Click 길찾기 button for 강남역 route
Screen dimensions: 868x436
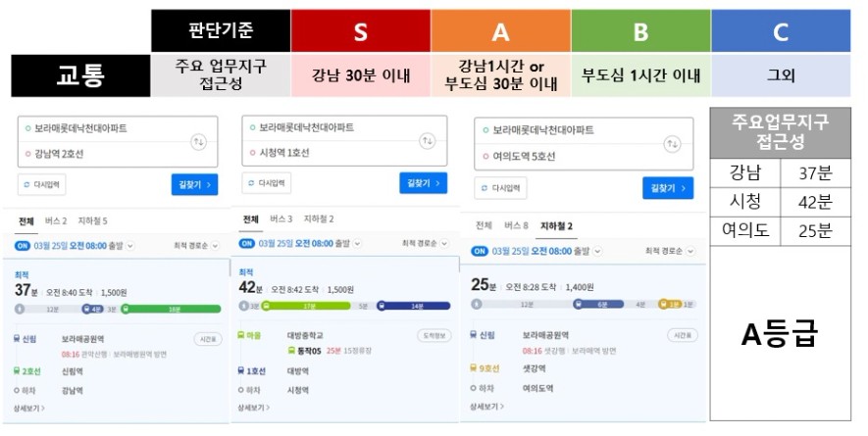(194, 185)
